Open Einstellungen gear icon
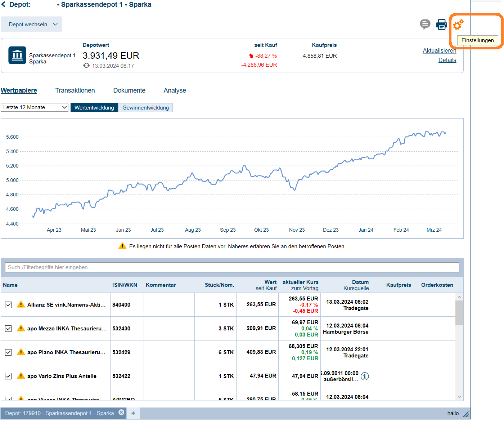The height and width of the screenshot is (423, 504). (458, 25)
